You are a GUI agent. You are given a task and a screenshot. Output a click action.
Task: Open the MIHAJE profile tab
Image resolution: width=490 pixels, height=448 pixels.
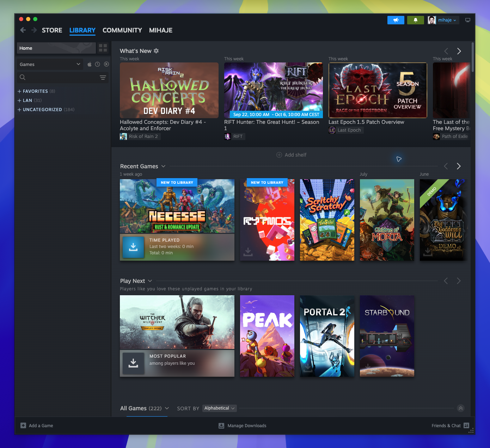coord(161,30)
